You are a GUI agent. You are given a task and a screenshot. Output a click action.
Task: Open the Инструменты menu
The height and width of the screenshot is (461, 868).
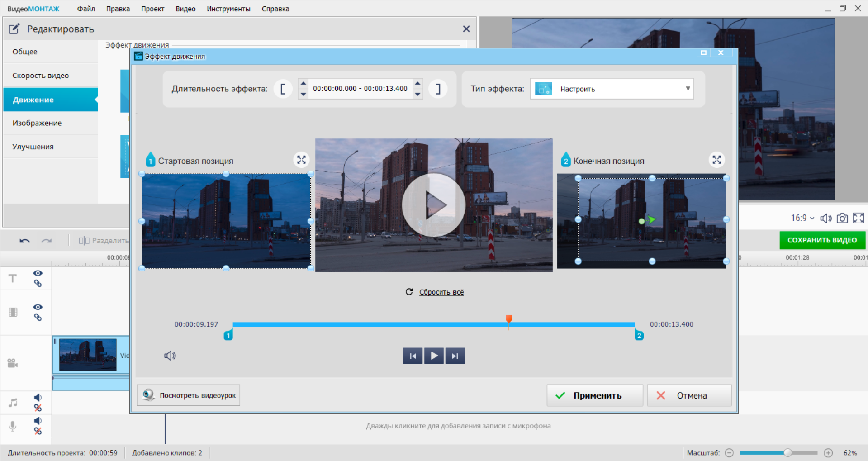pos(228,9)
